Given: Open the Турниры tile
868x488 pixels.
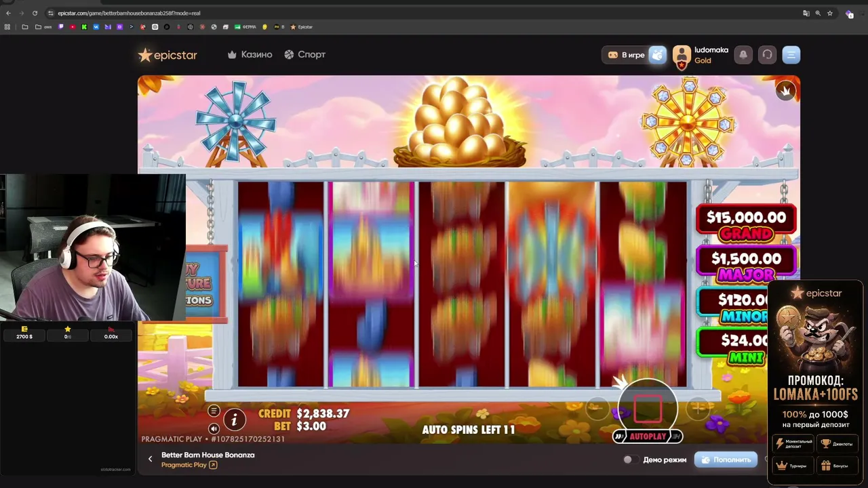Looking at the screenshot, I should [x=793, y=466].
